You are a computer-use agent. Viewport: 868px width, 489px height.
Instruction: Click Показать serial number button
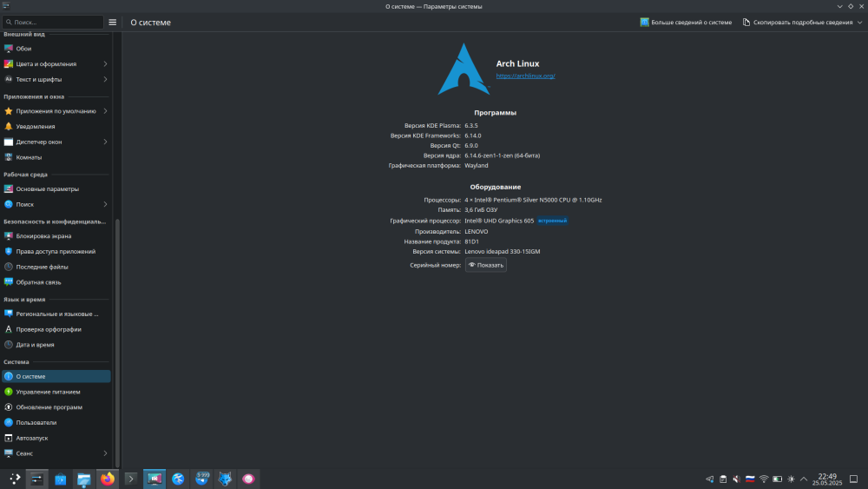485,265
